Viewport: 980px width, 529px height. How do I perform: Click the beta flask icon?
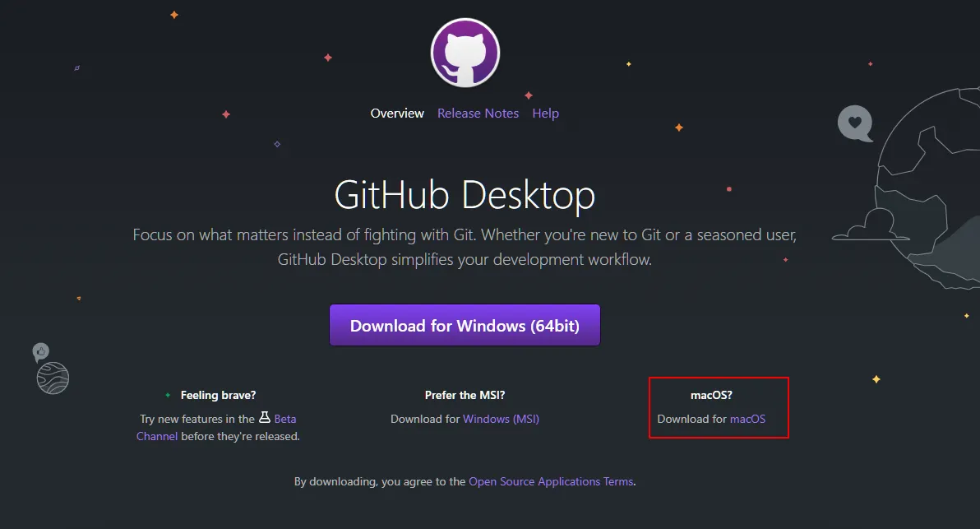(x=265, y=417)
